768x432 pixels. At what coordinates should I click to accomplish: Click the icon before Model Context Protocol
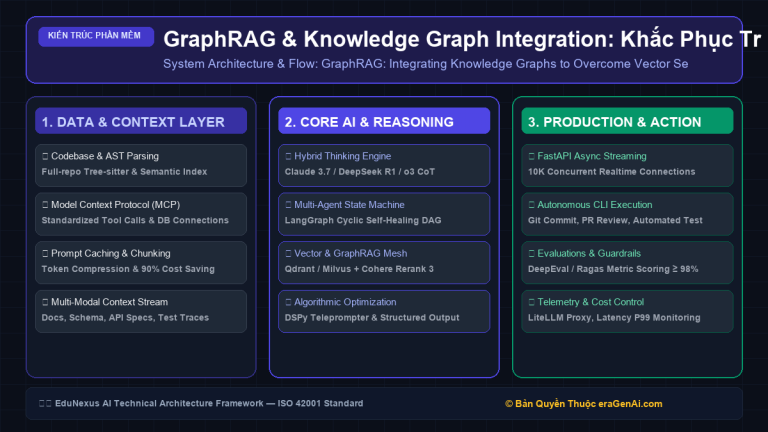click(x=45, y=205)
